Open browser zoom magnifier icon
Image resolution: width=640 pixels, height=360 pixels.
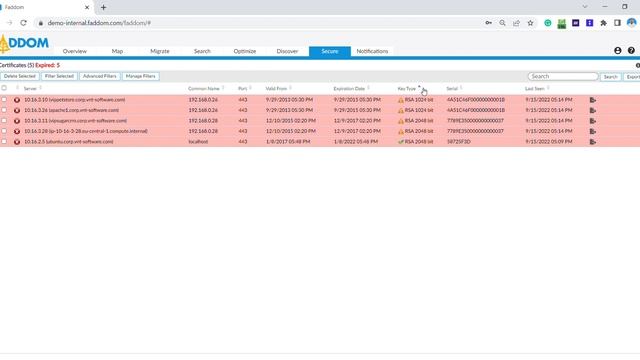pyautogui.click(x=502, y=23)
